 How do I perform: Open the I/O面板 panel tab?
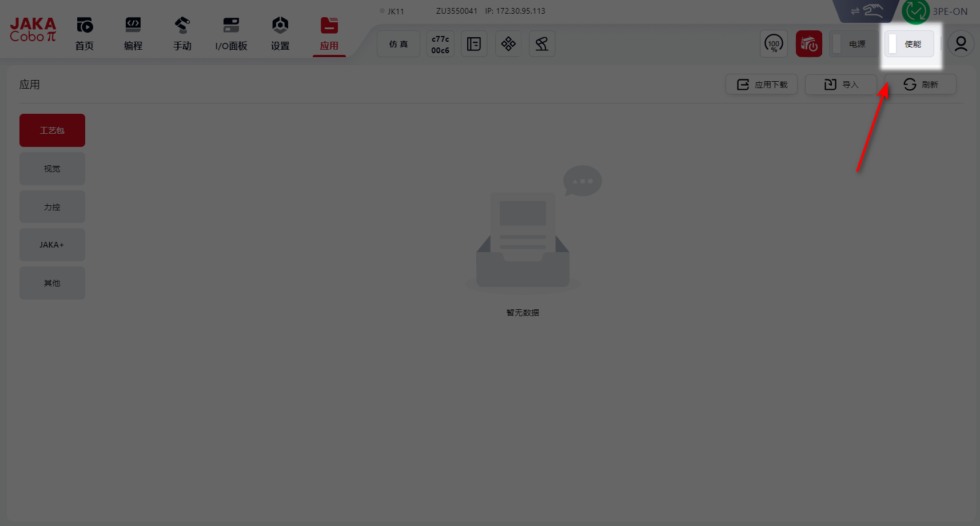pos(231,33)
